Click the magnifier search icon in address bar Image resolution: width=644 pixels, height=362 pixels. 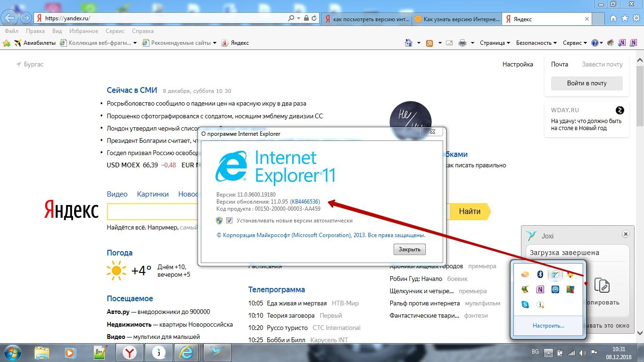(x=291, y=18)
